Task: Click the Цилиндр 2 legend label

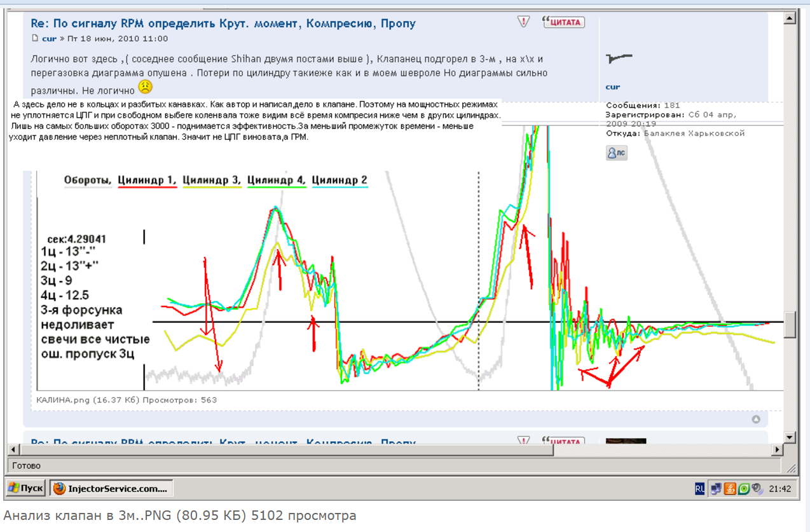Action: [x=340, y=181]
